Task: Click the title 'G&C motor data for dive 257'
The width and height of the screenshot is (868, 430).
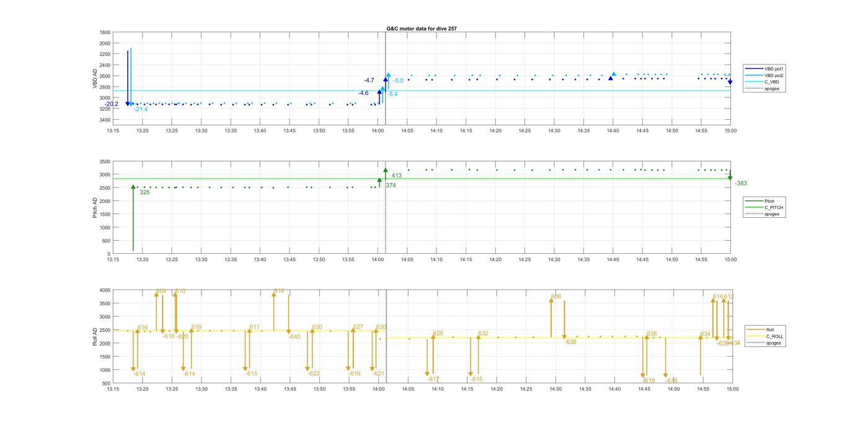Action: [x=422, y=29]
